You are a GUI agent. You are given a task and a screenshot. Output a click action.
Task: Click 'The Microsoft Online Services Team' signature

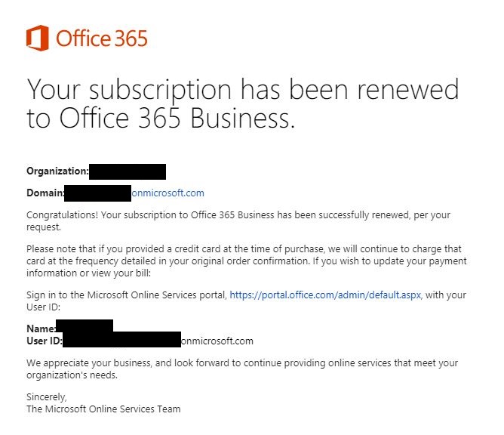pos(103,409)
